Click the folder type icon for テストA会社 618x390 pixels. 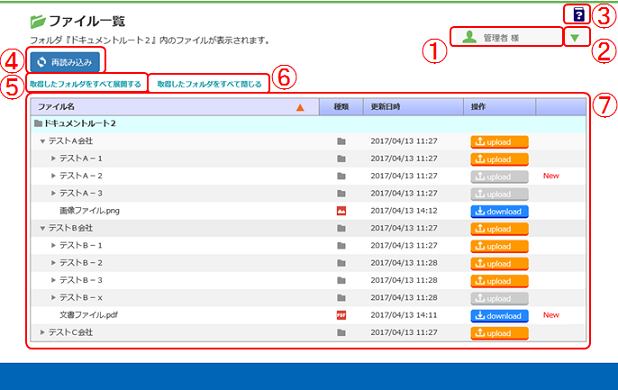pyautogui.click(x=341, y=141)
